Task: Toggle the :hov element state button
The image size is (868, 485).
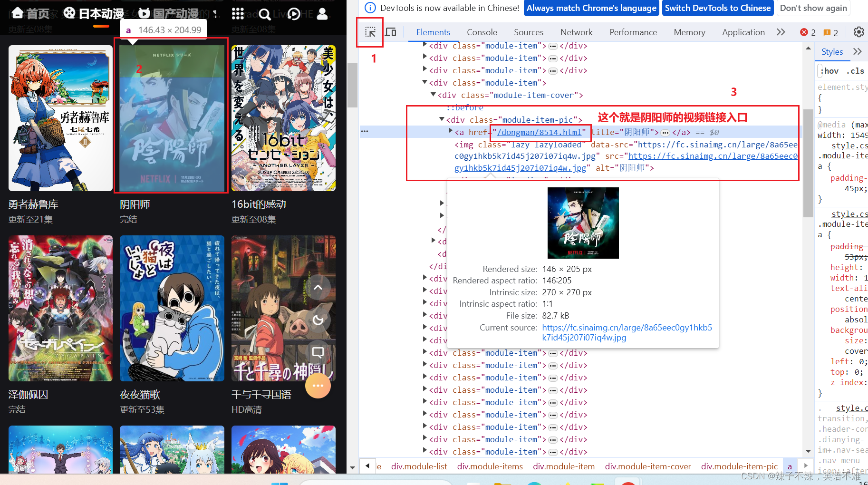Action: point(829,71)
